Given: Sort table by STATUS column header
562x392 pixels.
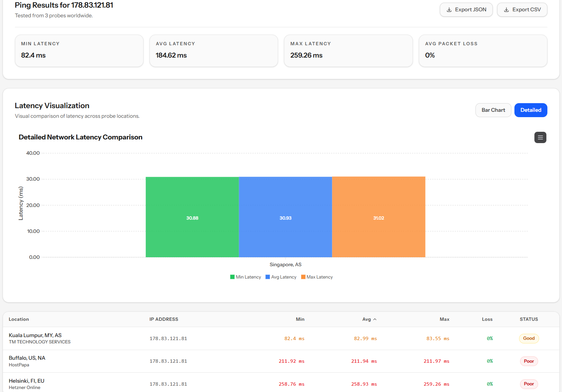Looking at the screenshot, I should point(529,319).
